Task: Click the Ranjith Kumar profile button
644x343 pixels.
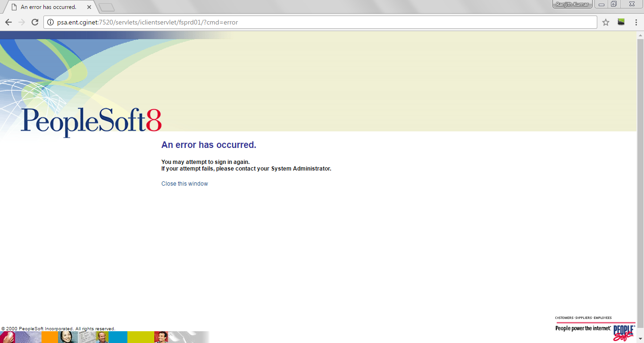Action: coord(572,4)
